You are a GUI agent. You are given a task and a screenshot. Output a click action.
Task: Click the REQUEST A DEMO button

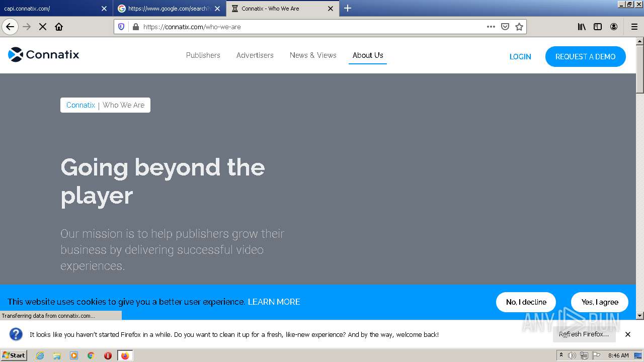(586, 56)
